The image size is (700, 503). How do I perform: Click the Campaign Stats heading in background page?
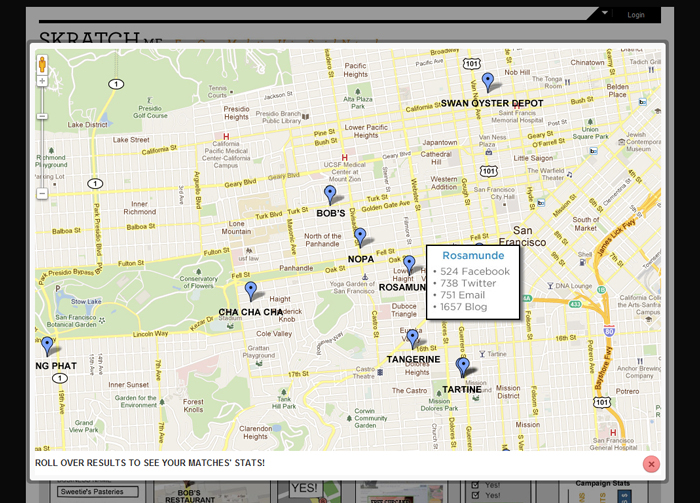coord(602,483)
